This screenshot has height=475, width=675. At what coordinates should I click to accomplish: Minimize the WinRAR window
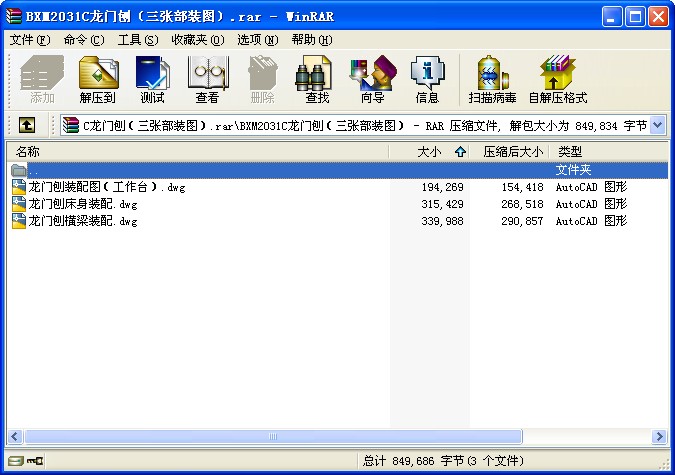[612, 16]
